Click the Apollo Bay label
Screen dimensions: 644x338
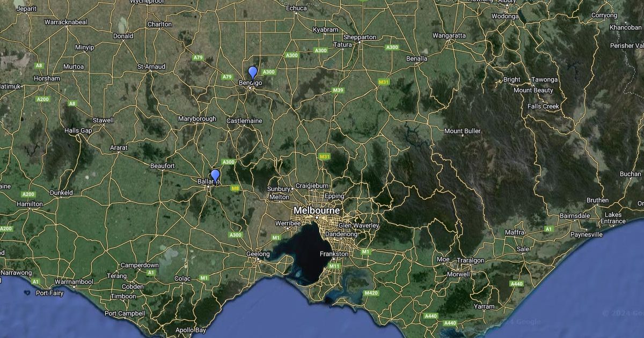tap(191, 330)
